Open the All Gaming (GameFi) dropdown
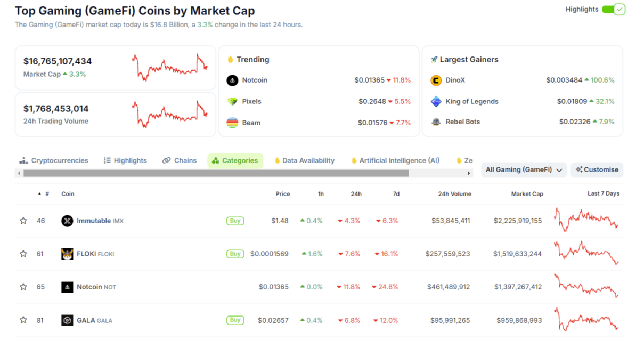Image resolution: width=644 pixels, height=340 pixels. pyautogui.click(x=524, y=169)
